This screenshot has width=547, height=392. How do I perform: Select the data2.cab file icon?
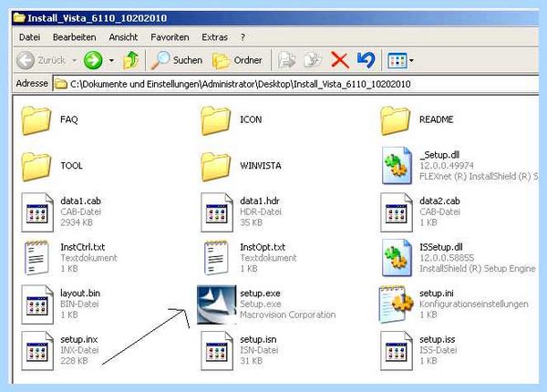click(397, 212)
